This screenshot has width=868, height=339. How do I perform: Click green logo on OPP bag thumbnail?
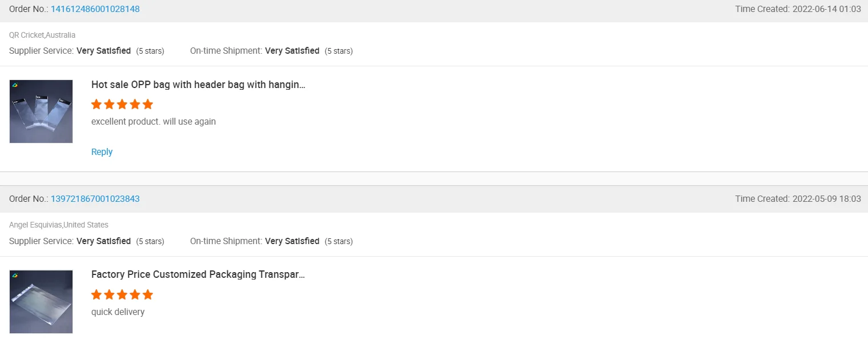[15, 85]
